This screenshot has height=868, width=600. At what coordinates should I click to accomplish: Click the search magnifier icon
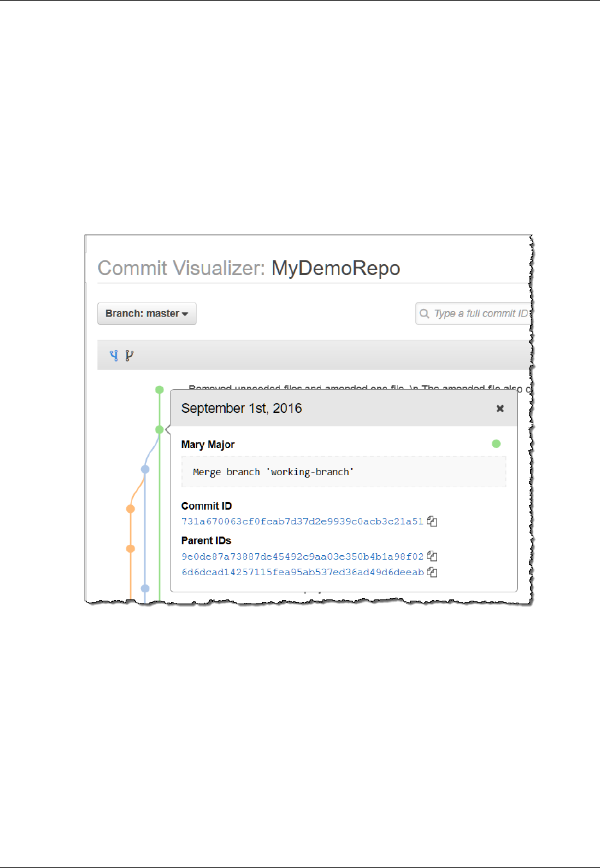[x=424, y=314]
